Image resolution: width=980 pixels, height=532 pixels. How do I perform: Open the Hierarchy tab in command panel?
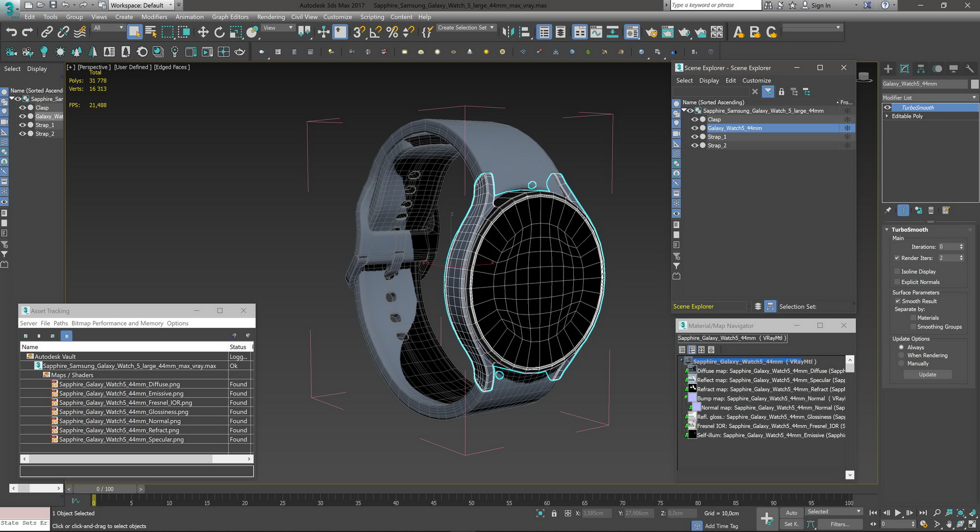[921, 69]
